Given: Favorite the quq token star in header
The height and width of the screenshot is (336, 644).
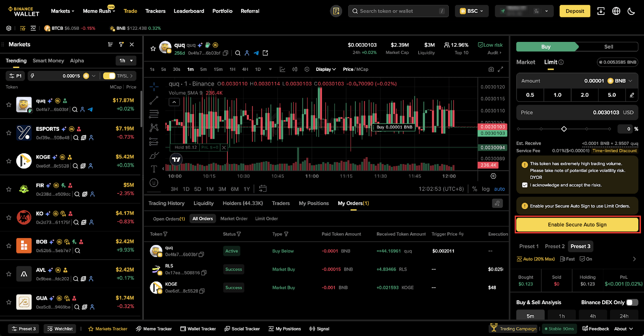Looking at the screenshot, I should tap(153, 49).
